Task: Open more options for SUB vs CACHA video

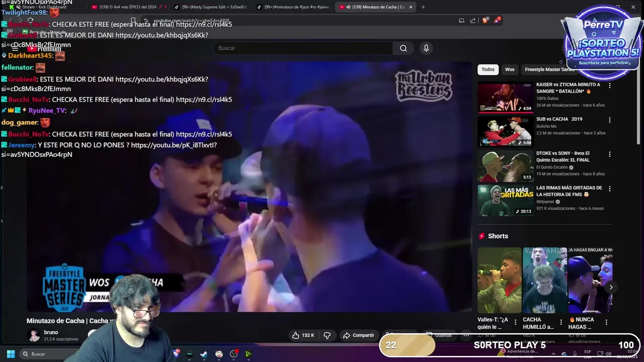Action: tap(610, 120)
